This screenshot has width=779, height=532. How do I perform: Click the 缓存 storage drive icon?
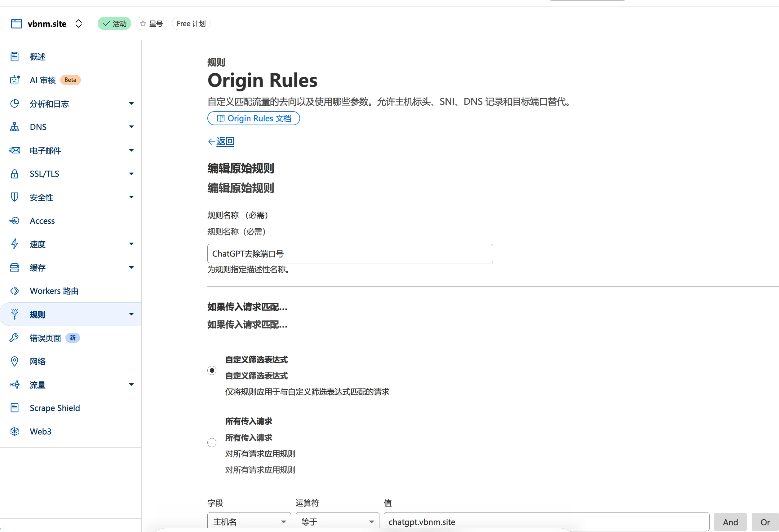[x=14, y=267]
